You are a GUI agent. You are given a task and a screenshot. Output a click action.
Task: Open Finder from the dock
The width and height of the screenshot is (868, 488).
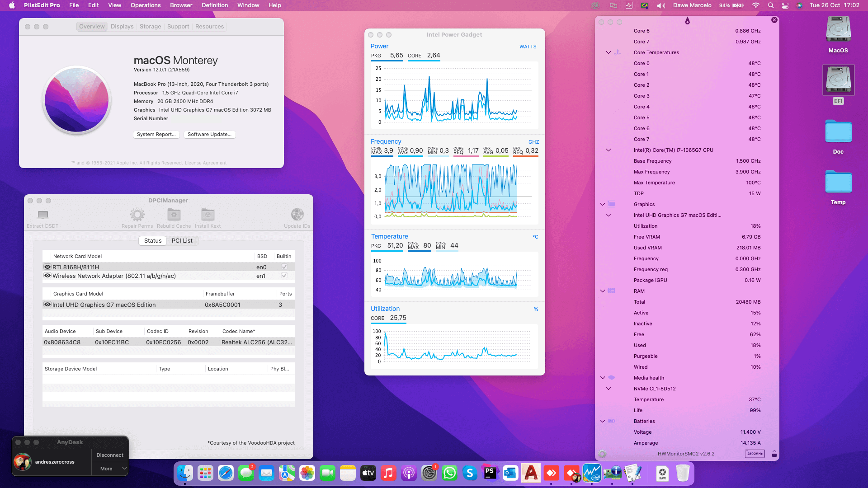[185, 473]
